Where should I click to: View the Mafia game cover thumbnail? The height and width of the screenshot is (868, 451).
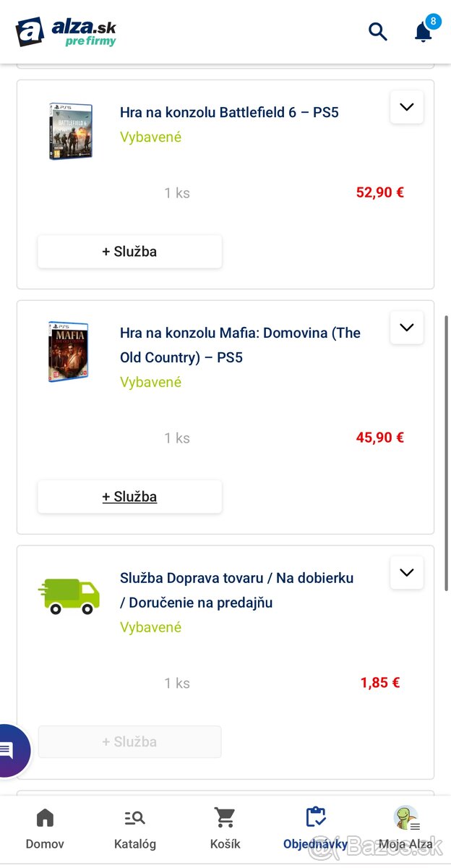(x=68, y=352)
